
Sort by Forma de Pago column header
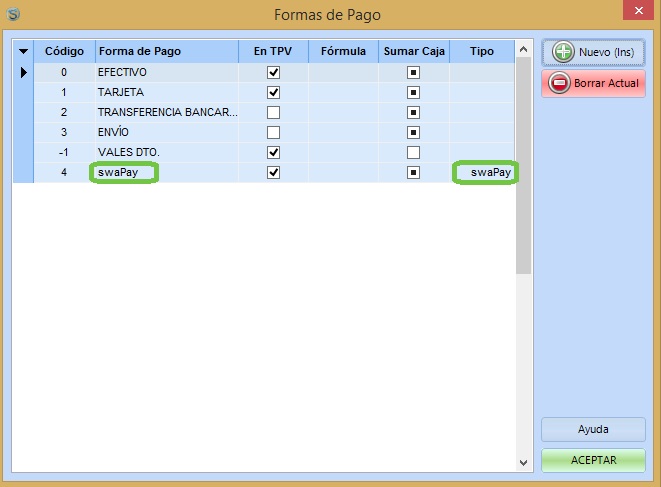167,51
